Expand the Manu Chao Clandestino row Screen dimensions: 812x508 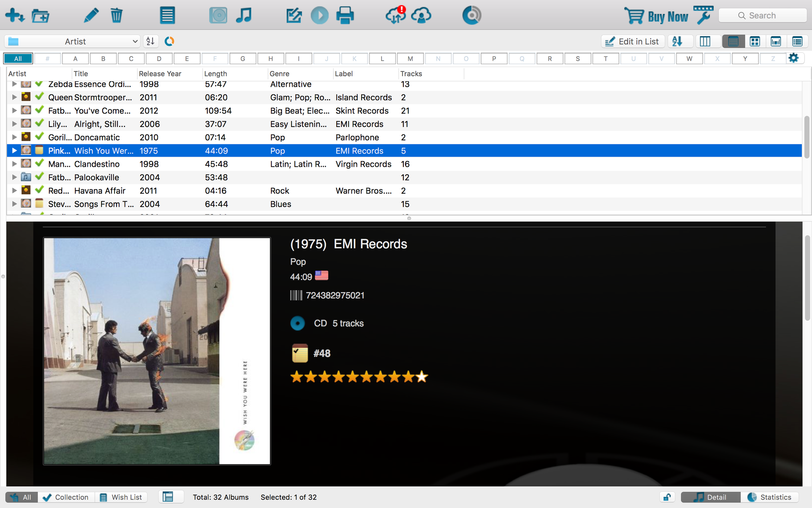click(x=14, y=164)
